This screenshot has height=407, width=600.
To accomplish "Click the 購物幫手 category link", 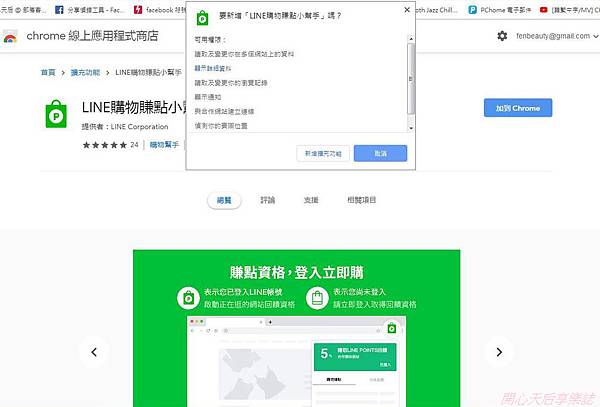I will (164, 145).
